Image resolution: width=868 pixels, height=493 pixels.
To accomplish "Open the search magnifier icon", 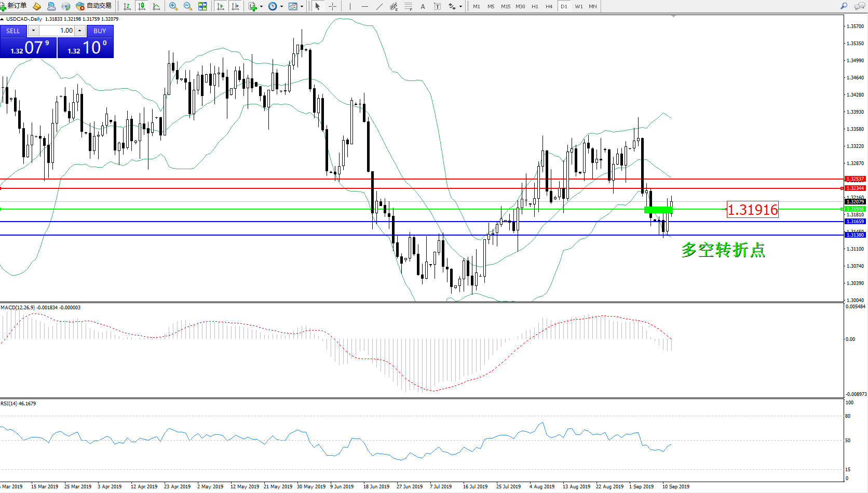I will click(844, 6).
